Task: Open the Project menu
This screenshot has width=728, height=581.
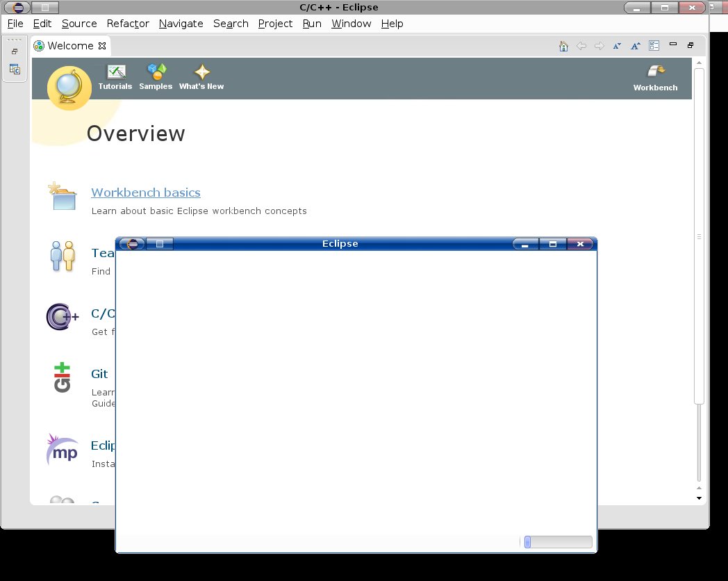Action: 275,24
